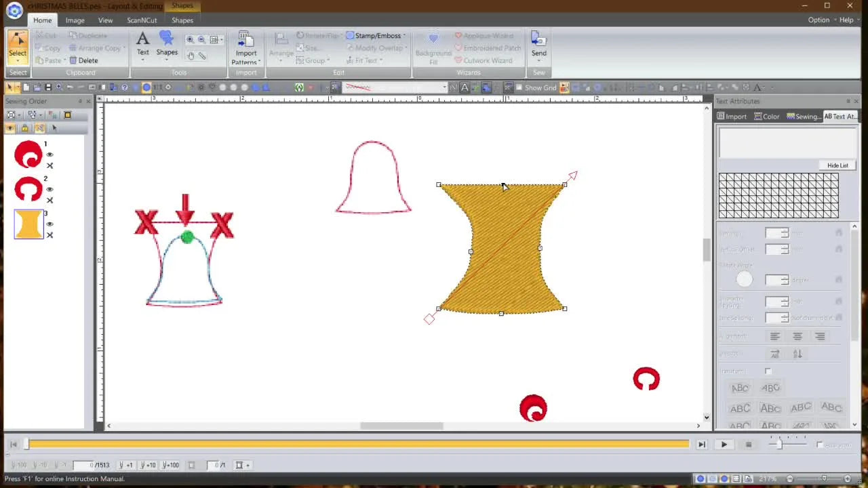Click the magnifier zoom icon in the toolbar
Viewport: 868px width, 488px height.
[x=191, y=39]
